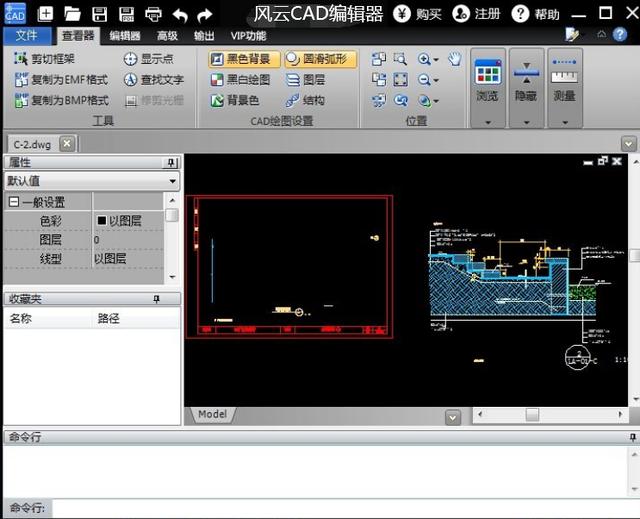Toggle 黑白绘图 black-and-white drawing mode
Viewport: 640px width, 519px height.
click(x=241, y=80)
